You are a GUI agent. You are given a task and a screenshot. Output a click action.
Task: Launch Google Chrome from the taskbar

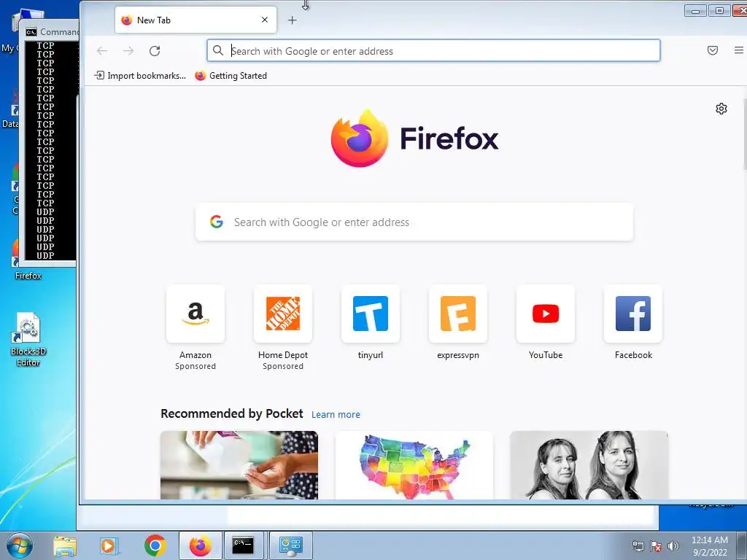tap(155, 545)
